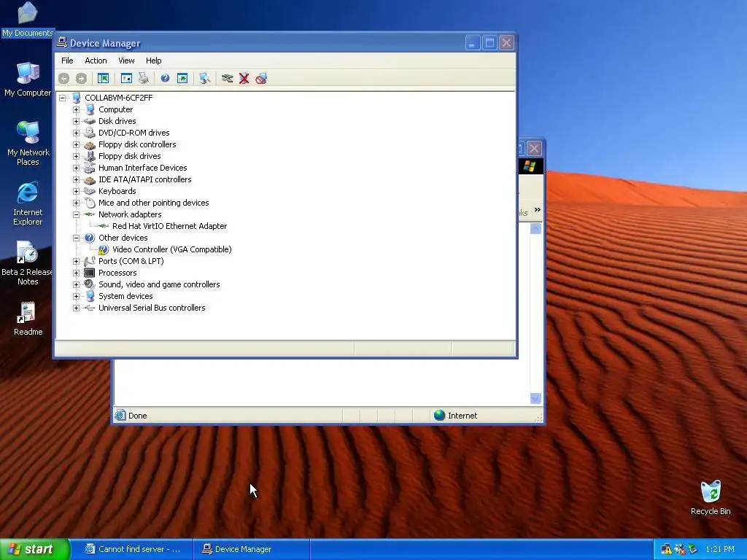747x560 pixels.
Task: Close the Internet Explorer window behind Device Manager
Action: coord(535,149)
